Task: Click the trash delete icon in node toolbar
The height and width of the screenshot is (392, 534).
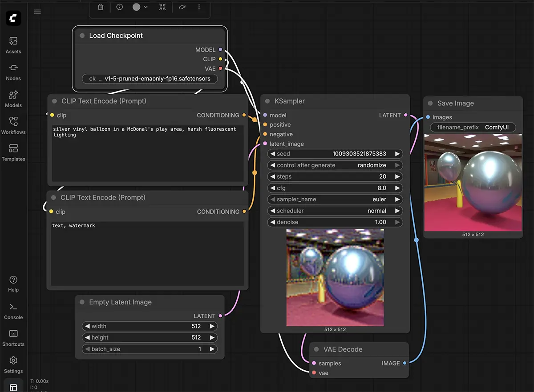Action: point(101,7)
